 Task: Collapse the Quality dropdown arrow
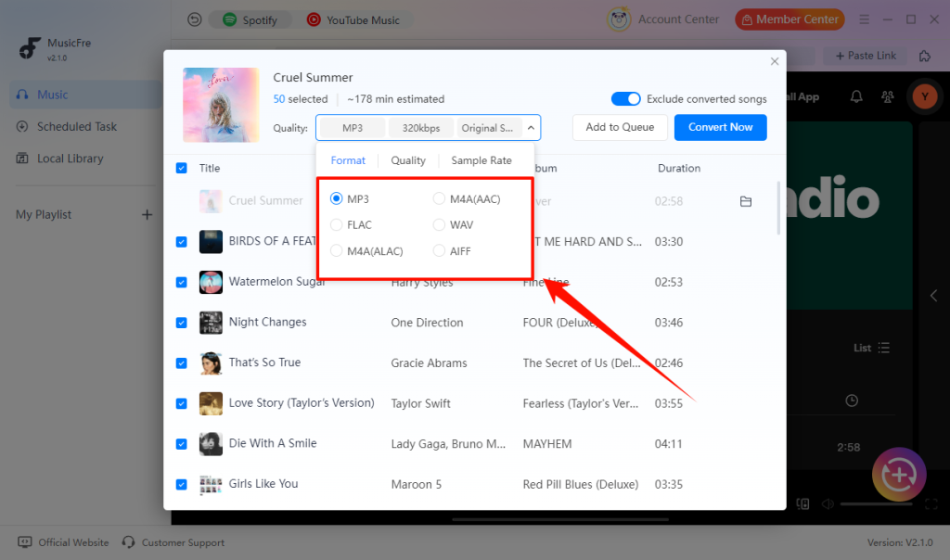point(531,128)
